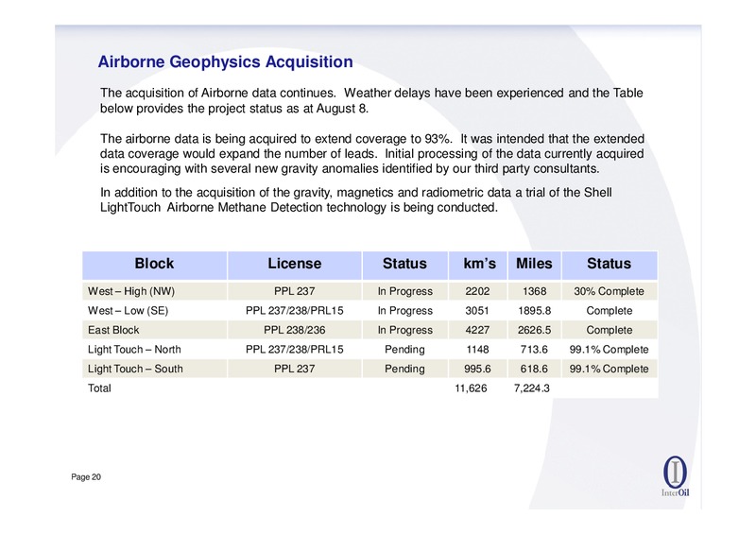
Task: Select the 'License' column header
Action: (x=295, y=264)
